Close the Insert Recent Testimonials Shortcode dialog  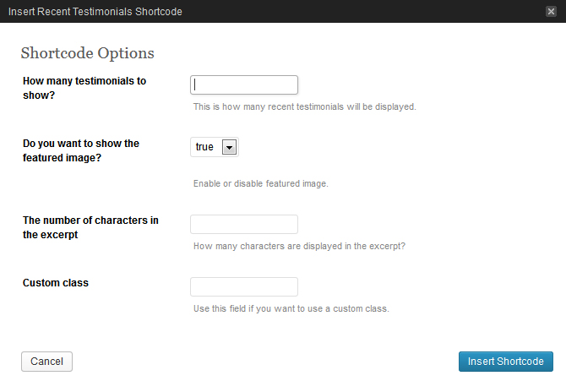point(551,12)
